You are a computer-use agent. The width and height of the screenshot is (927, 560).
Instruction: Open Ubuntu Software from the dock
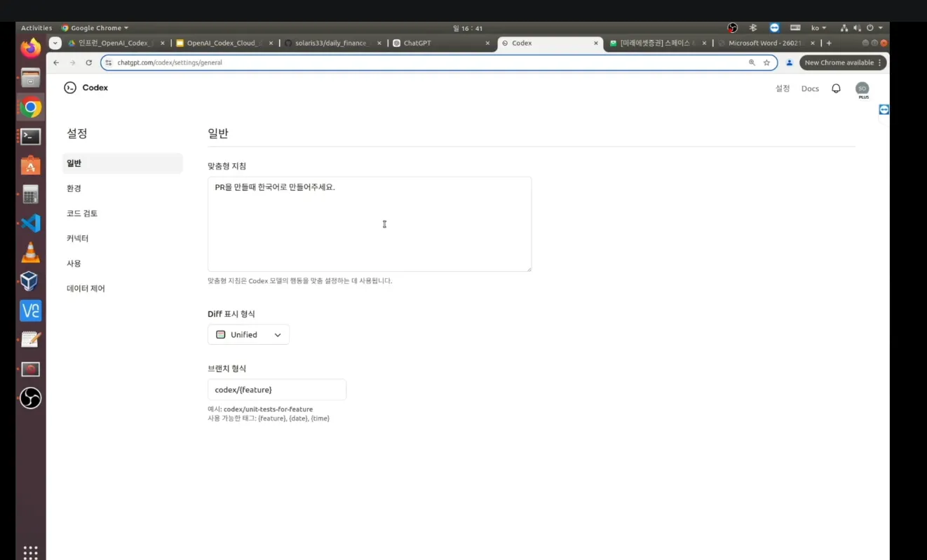[30, 165]
